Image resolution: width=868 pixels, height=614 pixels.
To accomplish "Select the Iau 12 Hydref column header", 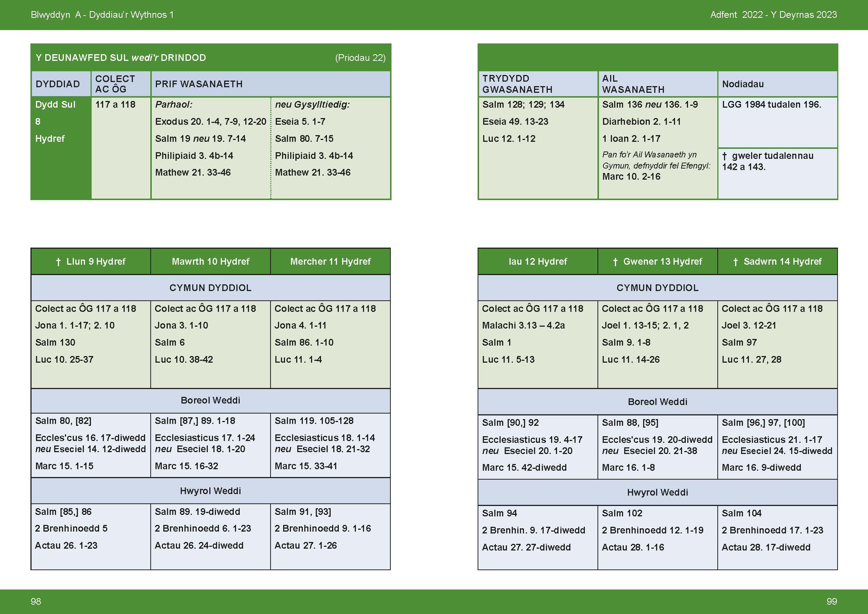I will [x=538, y=262].
